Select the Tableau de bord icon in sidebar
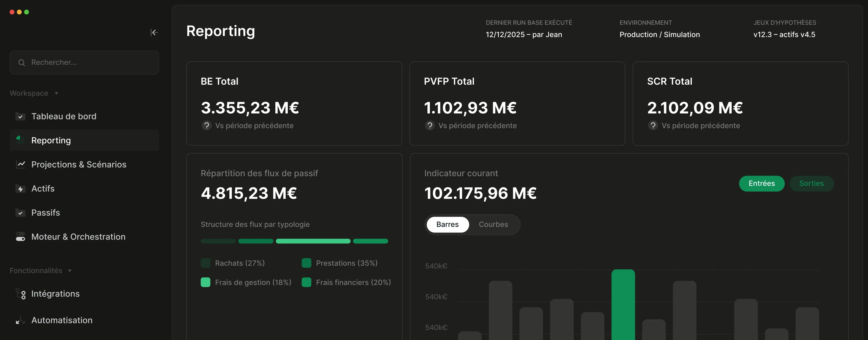868x340 pixels. [x=20, y=116]
